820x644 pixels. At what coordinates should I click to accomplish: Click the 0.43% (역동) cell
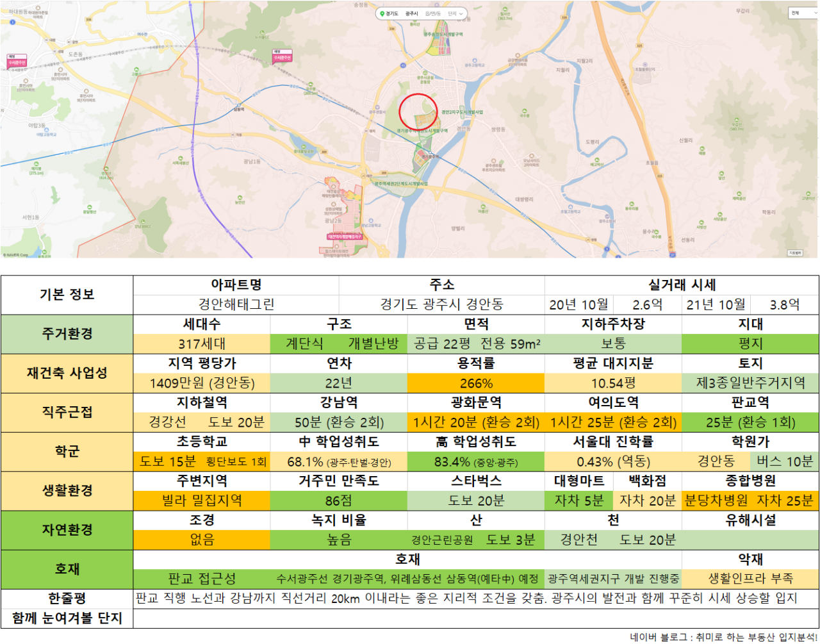coord(613,461)
